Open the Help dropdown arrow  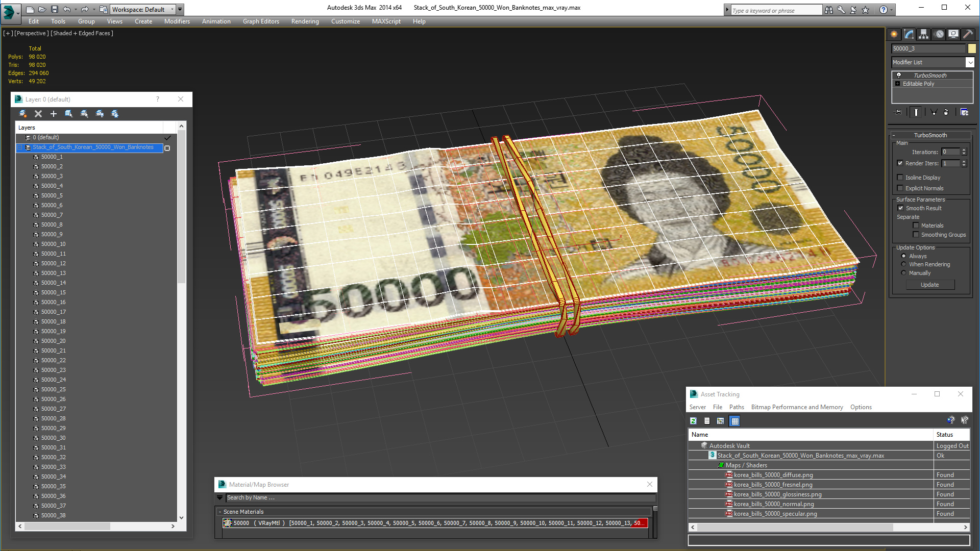[891, 10]
